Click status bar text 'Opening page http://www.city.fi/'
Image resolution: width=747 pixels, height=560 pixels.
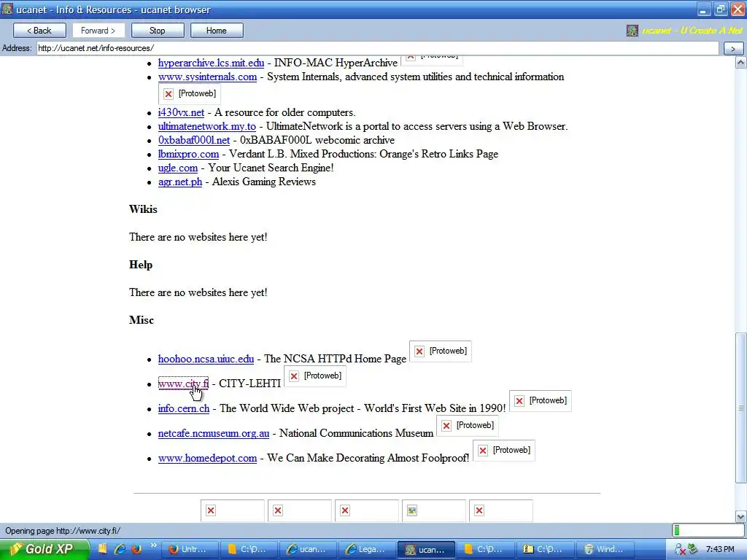tap(63, 531)
